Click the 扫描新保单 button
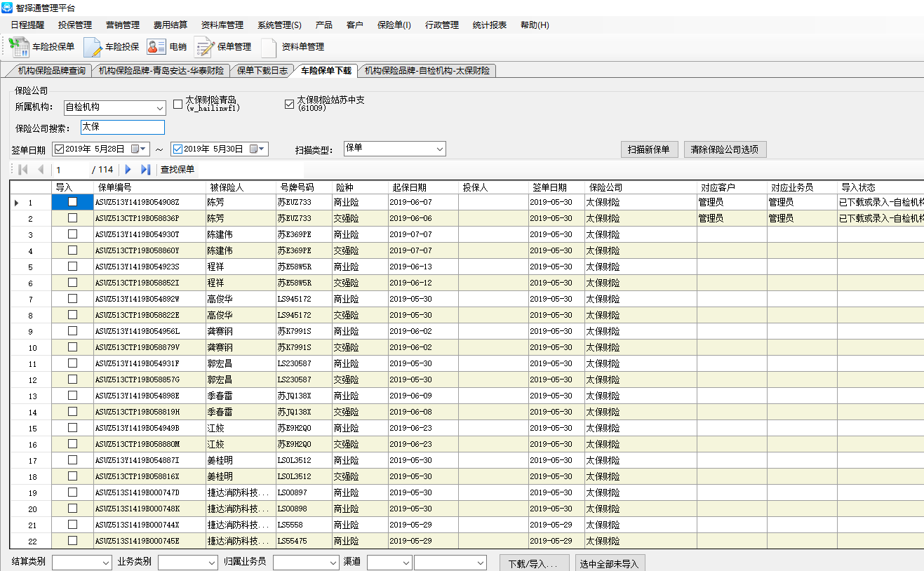 (x=649, y=149)
